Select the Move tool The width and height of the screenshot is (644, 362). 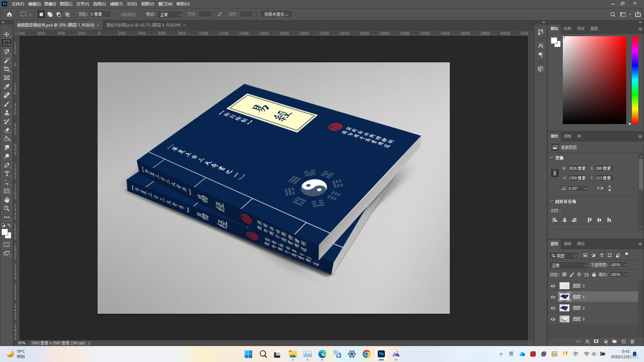[7, 34]
